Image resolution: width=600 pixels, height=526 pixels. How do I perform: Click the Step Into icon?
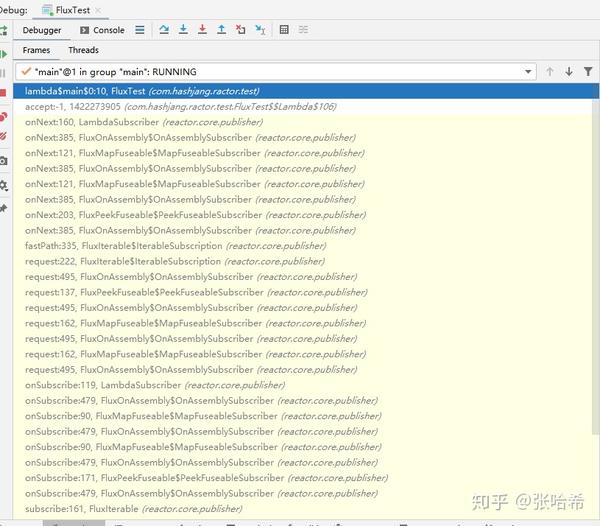183,29
